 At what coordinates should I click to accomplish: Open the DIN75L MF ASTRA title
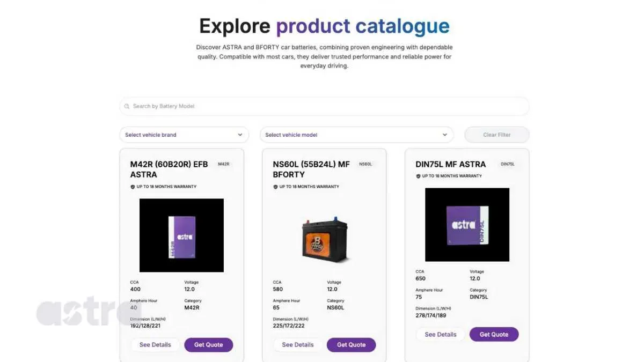450,164
